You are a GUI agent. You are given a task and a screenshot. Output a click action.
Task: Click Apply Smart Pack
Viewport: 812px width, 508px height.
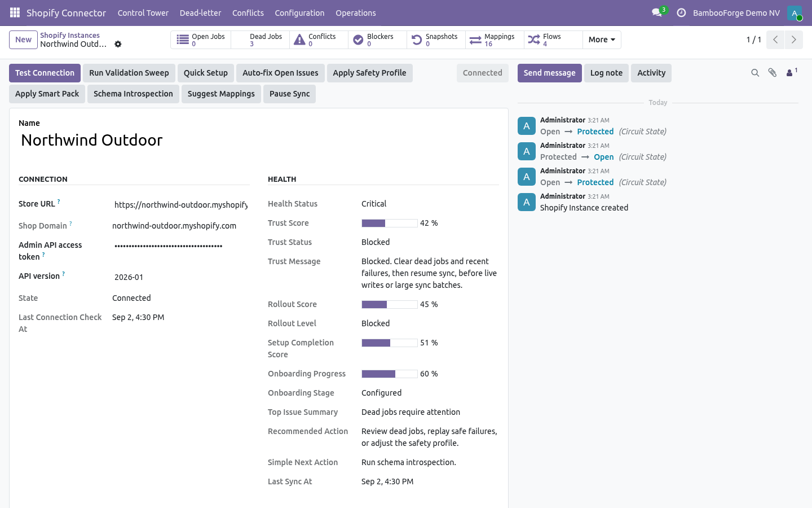point(47,94)
